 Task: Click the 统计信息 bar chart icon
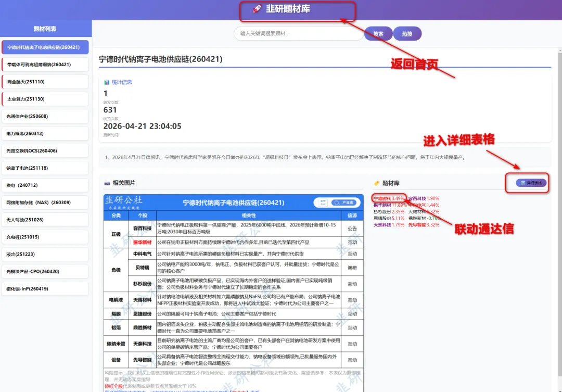107,82
